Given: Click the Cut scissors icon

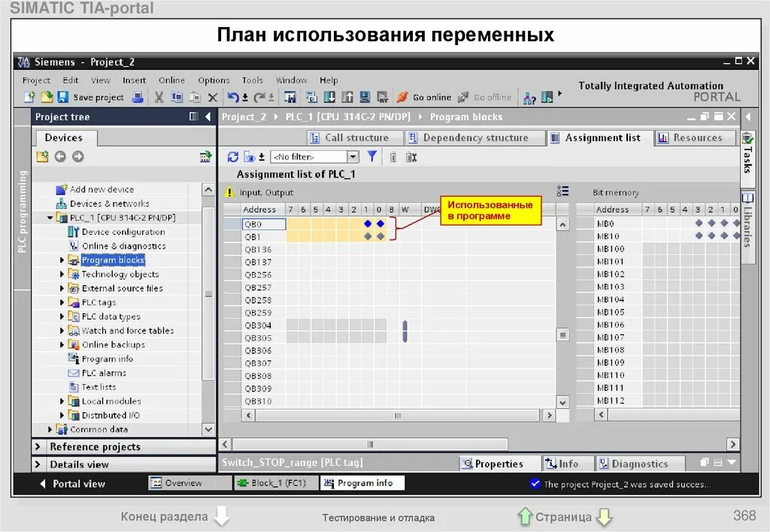Looking at the screenshot, I should 159,97.
